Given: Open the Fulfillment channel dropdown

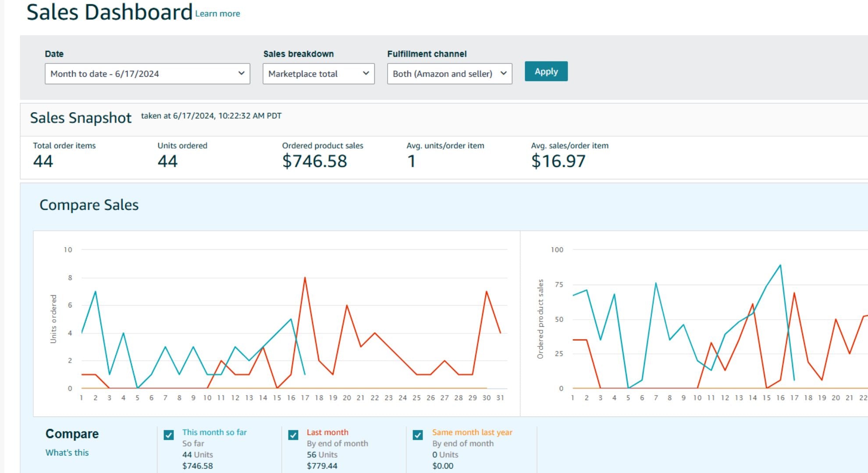Looking at the screenshot, I should (x=449, y=74).
